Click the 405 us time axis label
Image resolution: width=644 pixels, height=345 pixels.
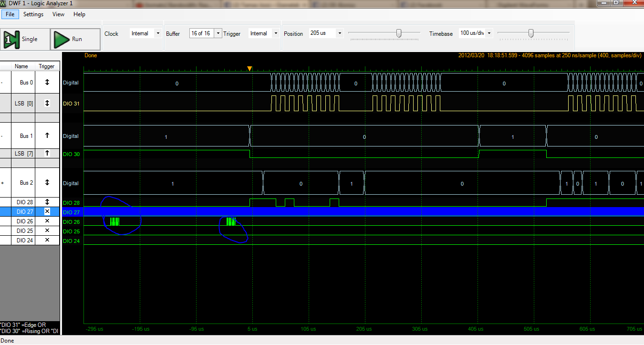[x=476, y=329]
